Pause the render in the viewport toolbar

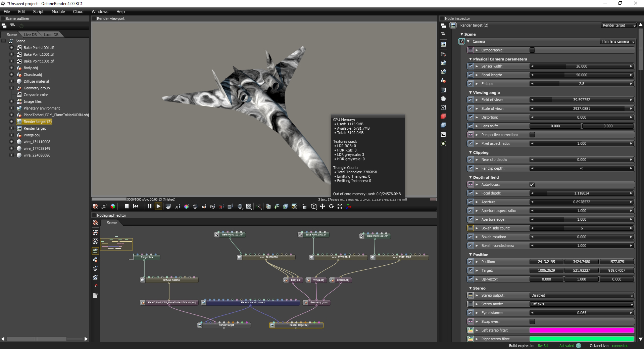point(150,206)
